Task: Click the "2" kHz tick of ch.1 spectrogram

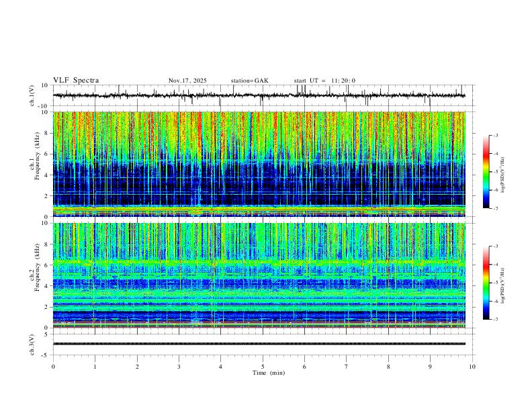Action: pyautogui.click(x=46, y=195)
